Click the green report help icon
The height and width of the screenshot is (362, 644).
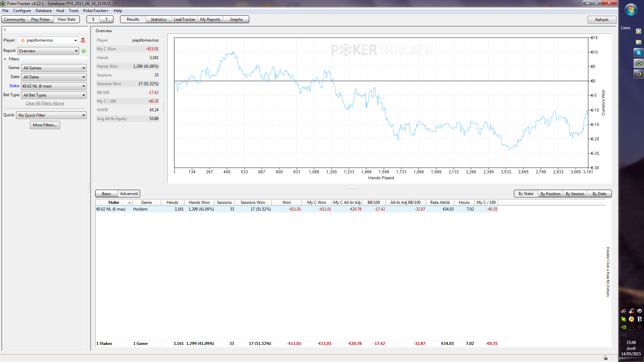(x=84, y=51)
